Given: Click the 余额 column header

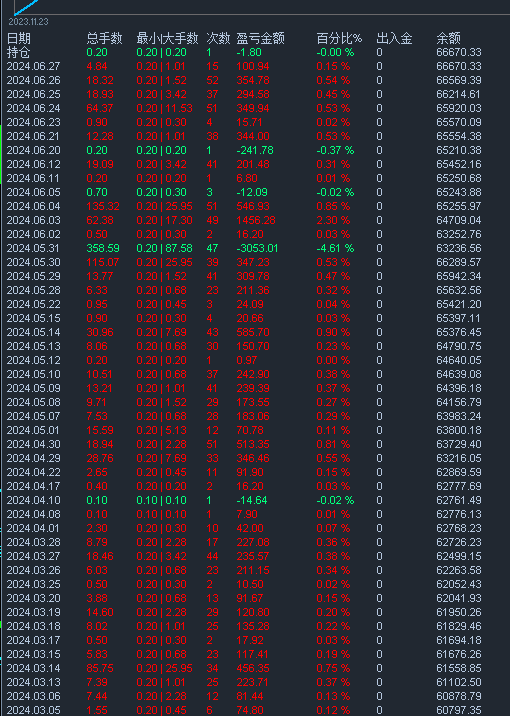Looking at the screenshot, I should point(448,38).
